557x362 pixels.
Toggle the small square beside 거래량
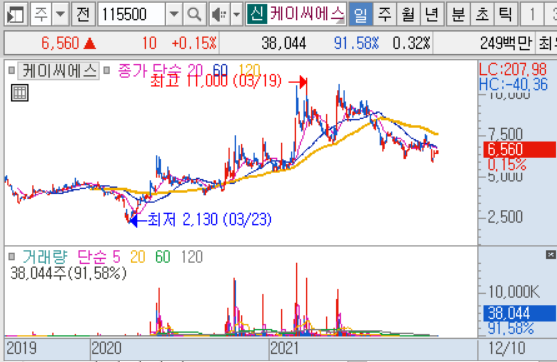pos(11,256)
